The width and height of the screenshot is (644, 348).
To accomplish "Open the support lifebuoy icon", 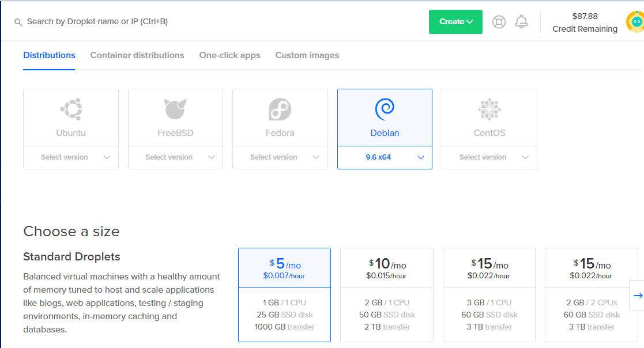I will click(x=499, y=22).
